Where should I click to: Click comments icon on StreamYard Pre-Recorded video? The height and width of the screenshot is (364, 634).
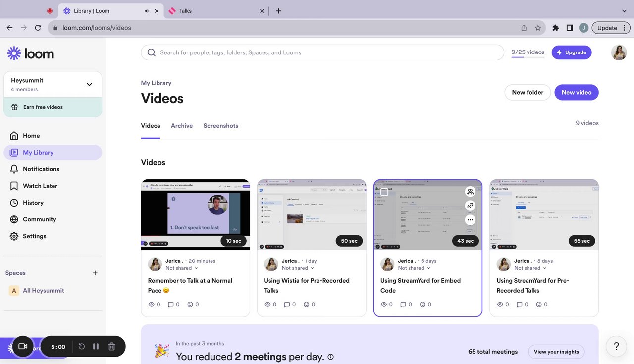point(519,305)
